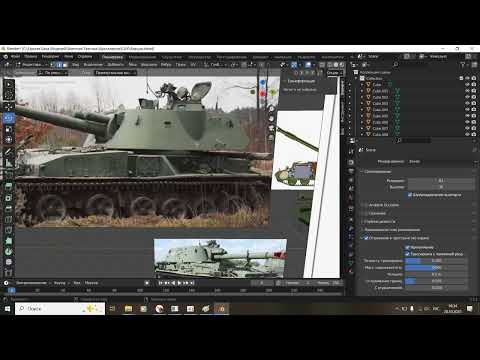Open File Explorer from the taskbar
480x360 pixels.
point(128,309)
